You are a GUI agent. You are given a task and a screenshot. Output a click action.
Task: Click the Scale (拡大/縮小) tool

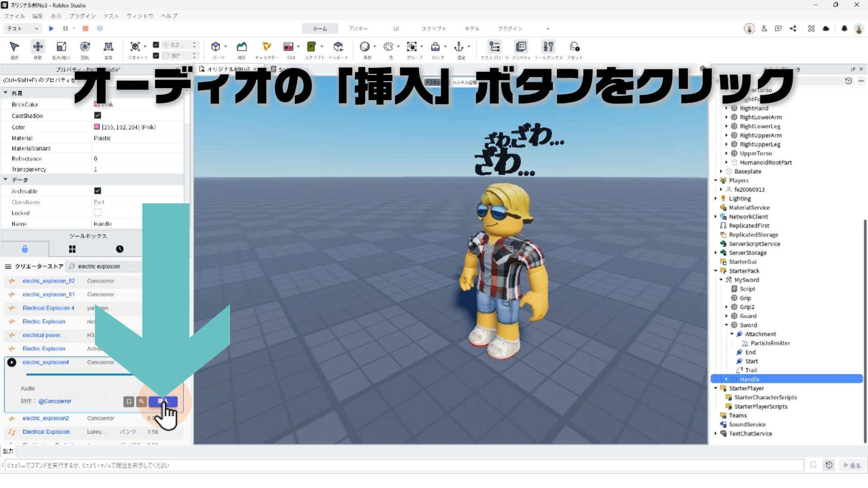pos(61,47)
